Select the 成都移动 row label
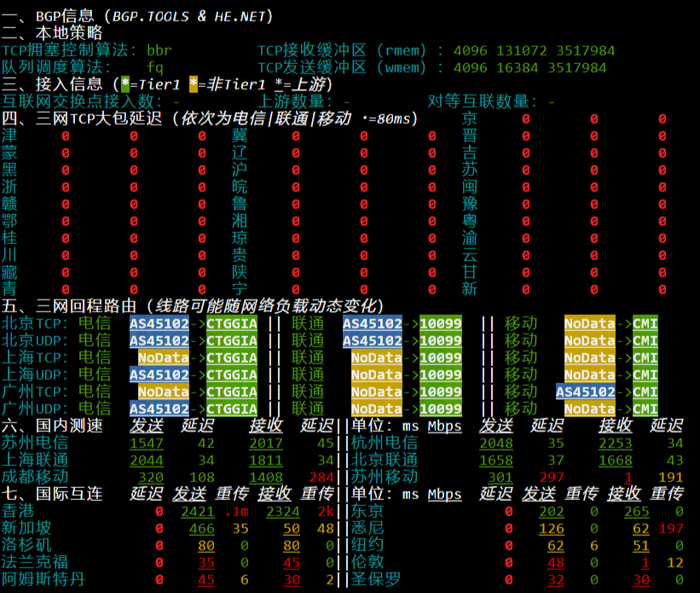This screenshot has height=593, width=700. pos(35,477)
